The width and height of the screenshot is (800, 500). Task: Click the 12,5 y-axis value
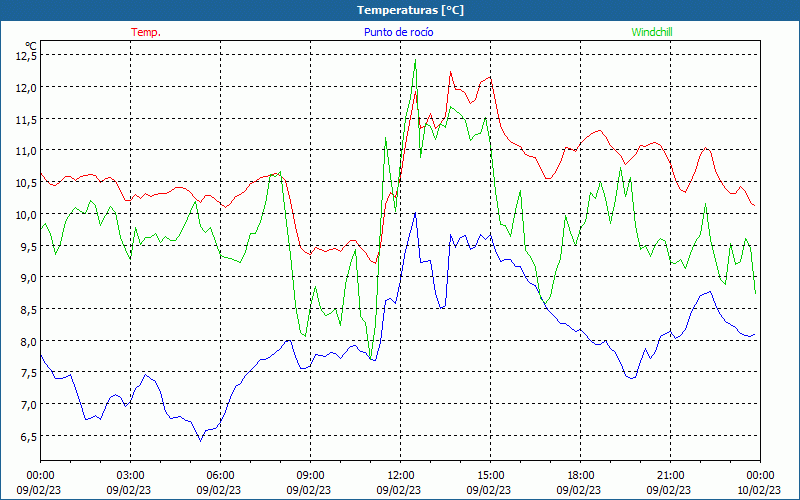pyautogui.click(x=27, y=56)
